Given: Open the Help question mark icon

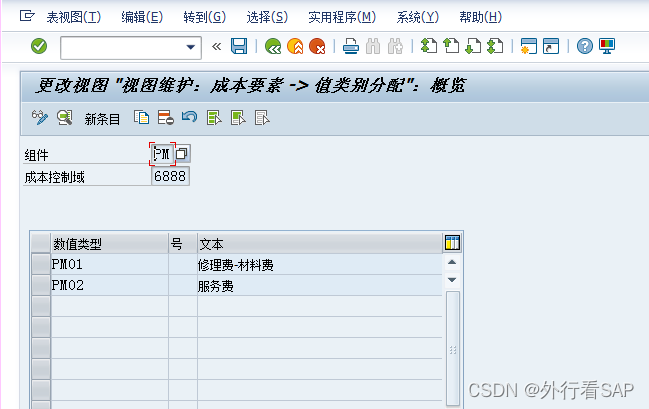Looking at the screenshot, I should 584,46.
